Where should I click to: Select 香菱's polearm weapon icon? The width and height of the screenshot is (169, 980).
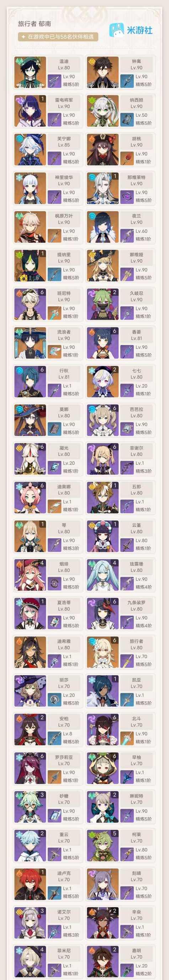pos(127,351)
